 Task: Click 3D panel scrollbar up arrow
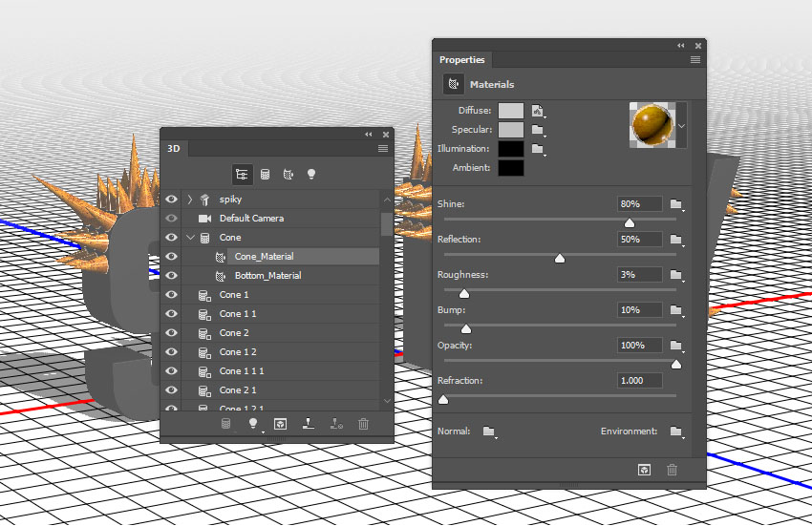[x=387, y=200]
